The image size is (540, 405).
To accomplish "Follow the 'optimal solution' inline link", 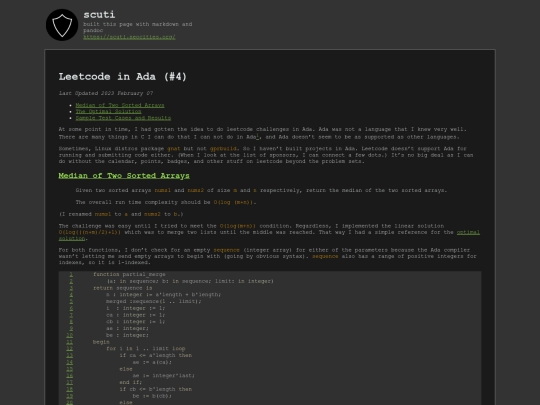I will tap(468, 232).
